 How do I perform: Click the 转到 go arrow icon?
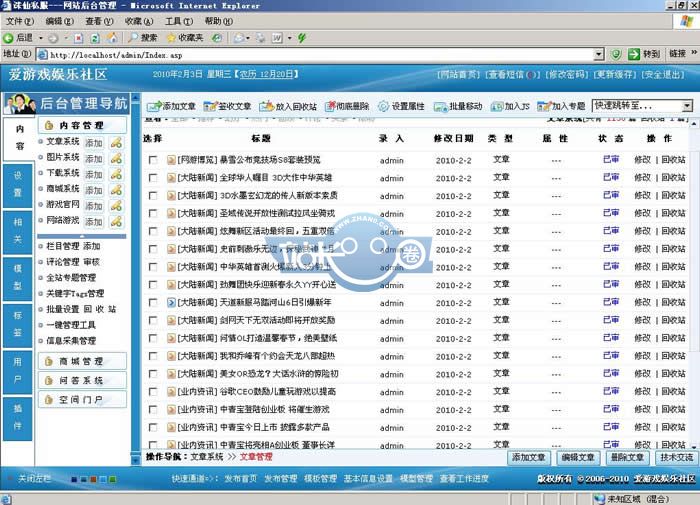(x=633, y=54)
